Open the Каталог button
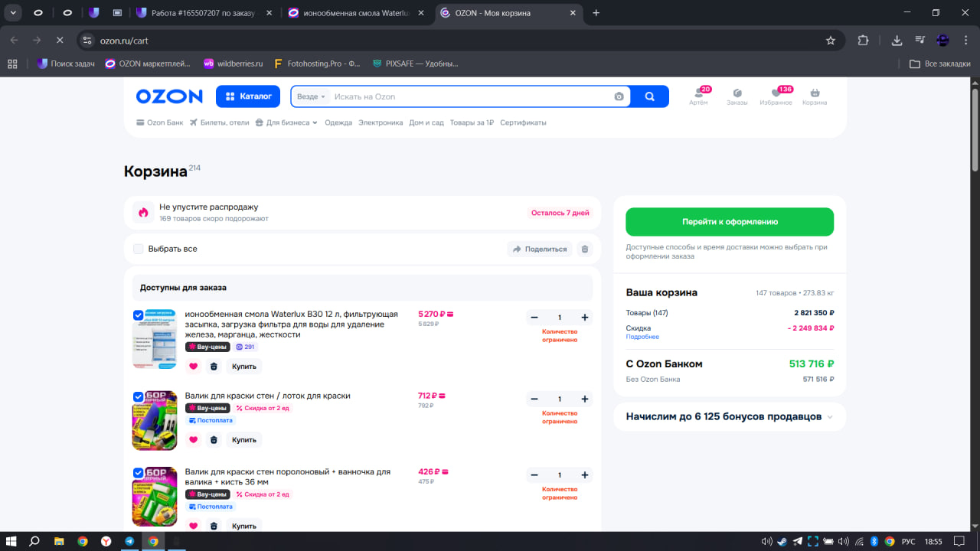This screenshot has width=980, height=551. (x=248, y=96)
